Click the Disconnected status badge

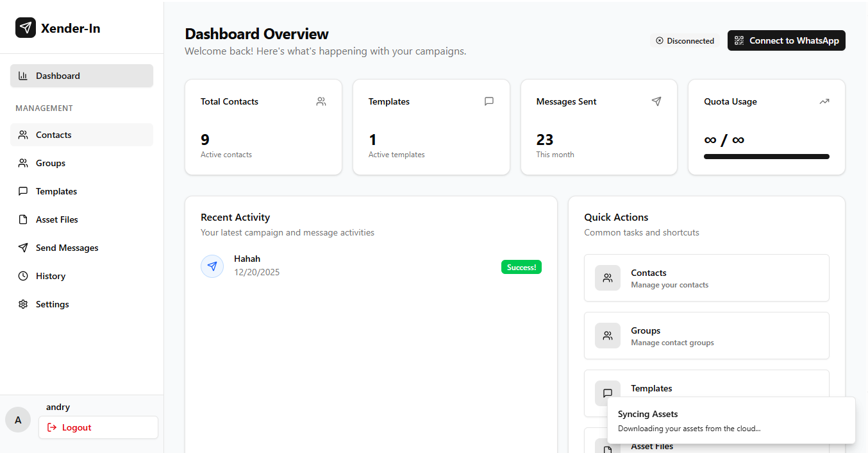coord(685,40)
